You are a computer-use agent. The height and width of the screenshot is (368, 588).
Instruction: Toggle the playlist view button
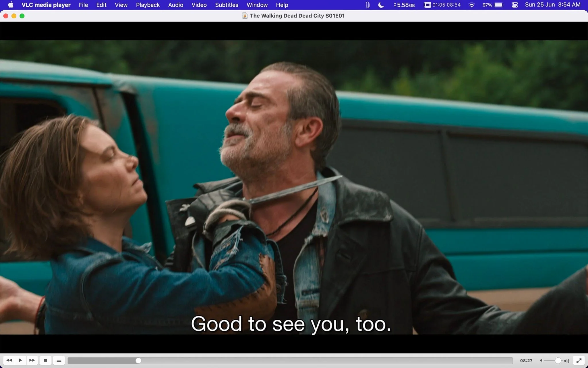[x=59, y=360]
